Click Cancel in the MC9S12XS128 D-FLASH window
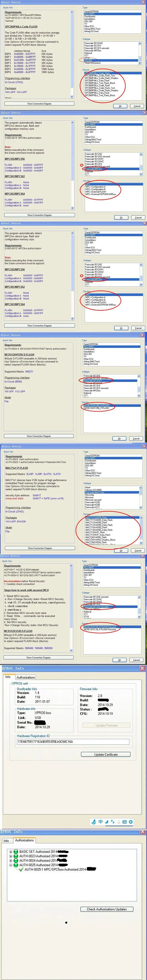 [x=136, y=660]
